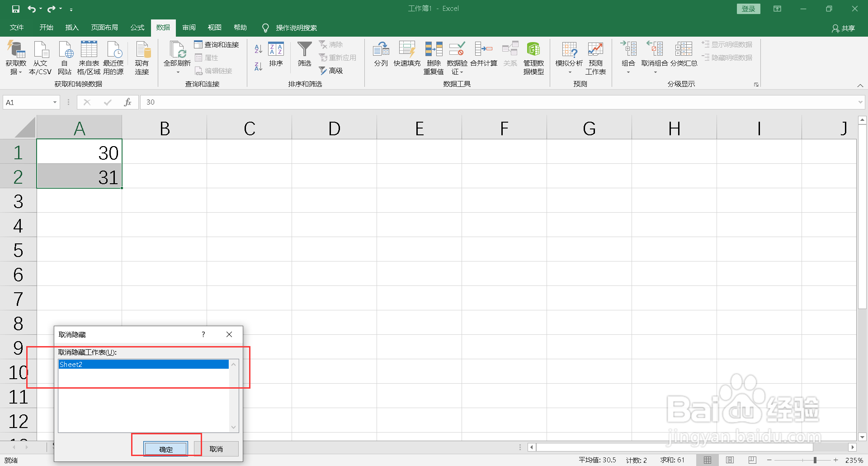Image resolution: width=868 pixels, height=466 pixels.
Task: Switch to Page Break Preview
Action: [752, 460]
